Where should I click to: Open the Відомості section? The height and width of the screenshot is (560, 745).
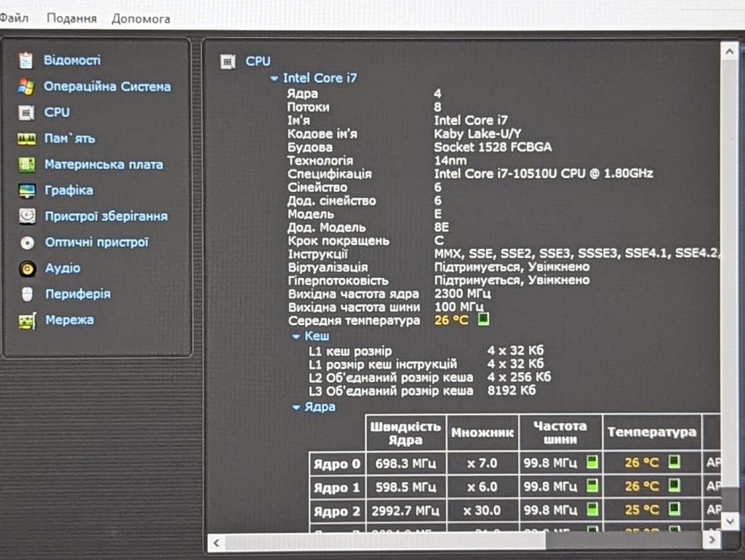tap(72, 60)
